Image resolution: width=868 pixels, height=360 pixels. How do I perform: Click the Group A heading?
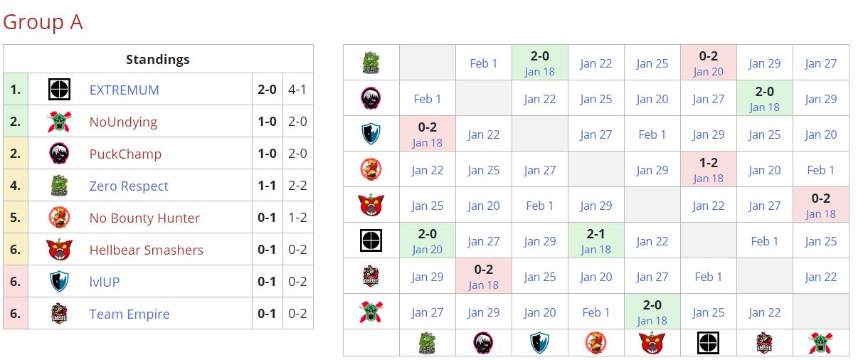pos(43,22)
